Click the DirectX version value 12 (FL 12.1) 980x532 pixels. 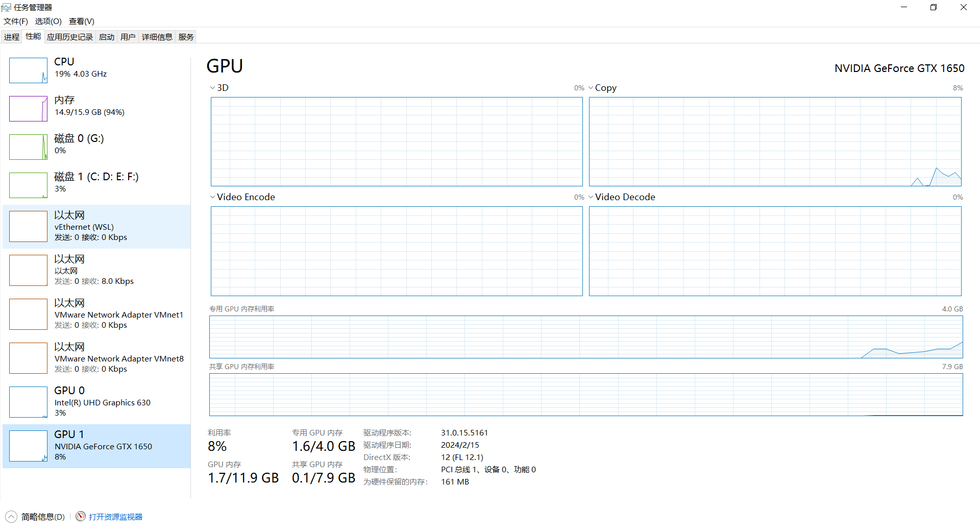pyautogui.click(x=462, y=457)
